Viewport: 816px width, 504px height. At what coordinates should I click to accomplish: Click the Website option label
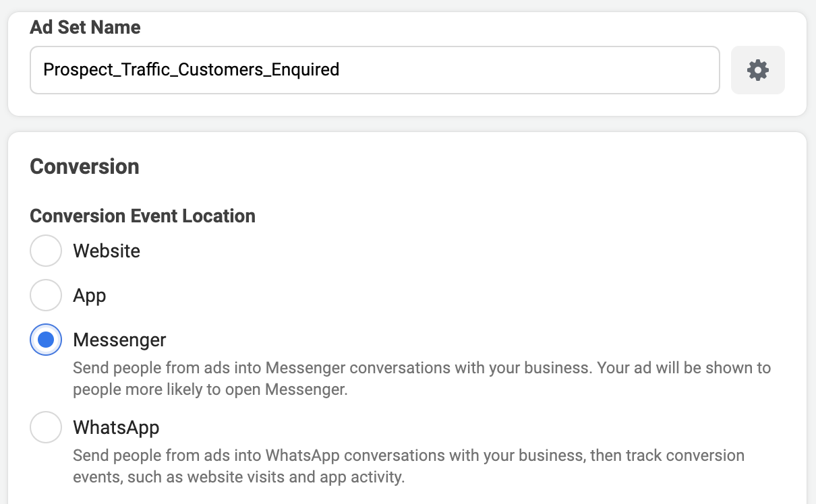(x=107, y=251)
